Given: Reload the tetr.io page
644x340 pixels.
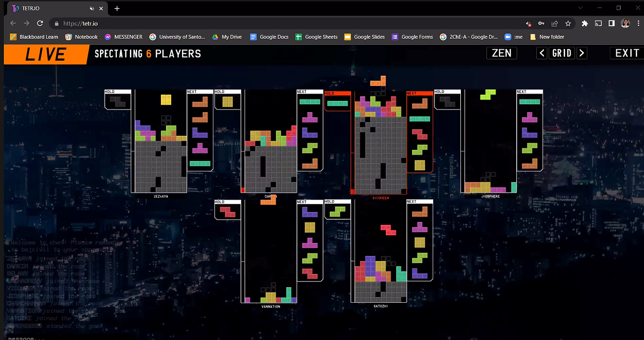Looking at the screenshot, I should click(x=40, y=23).
